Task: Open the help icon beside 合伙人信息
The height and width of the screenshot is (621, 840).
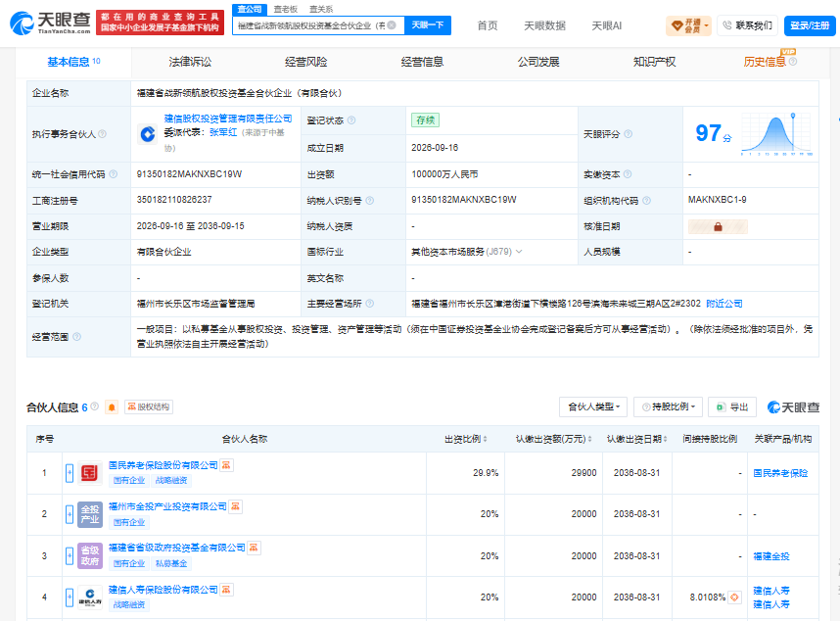Action: click(x=94, y=406)
